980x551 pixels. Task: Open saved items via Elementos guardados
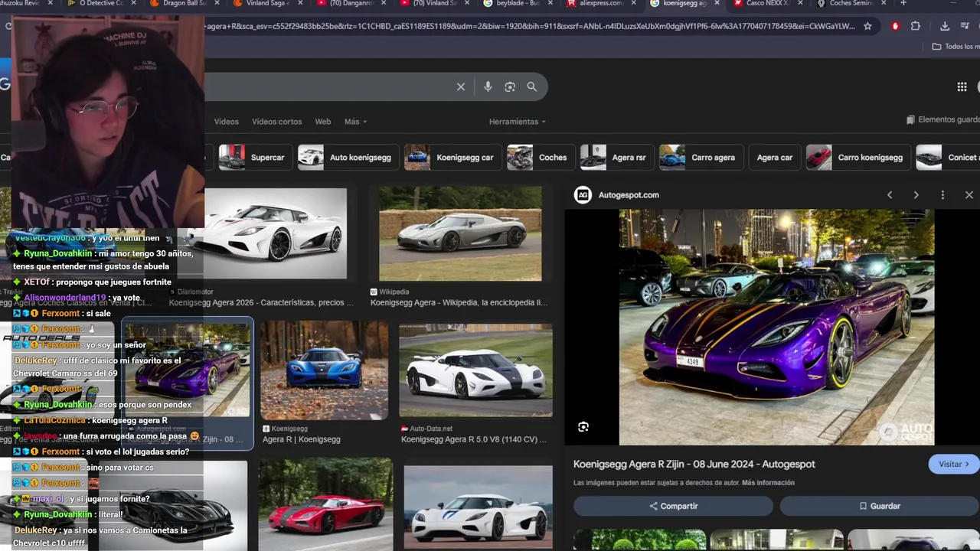click(942, 119)
